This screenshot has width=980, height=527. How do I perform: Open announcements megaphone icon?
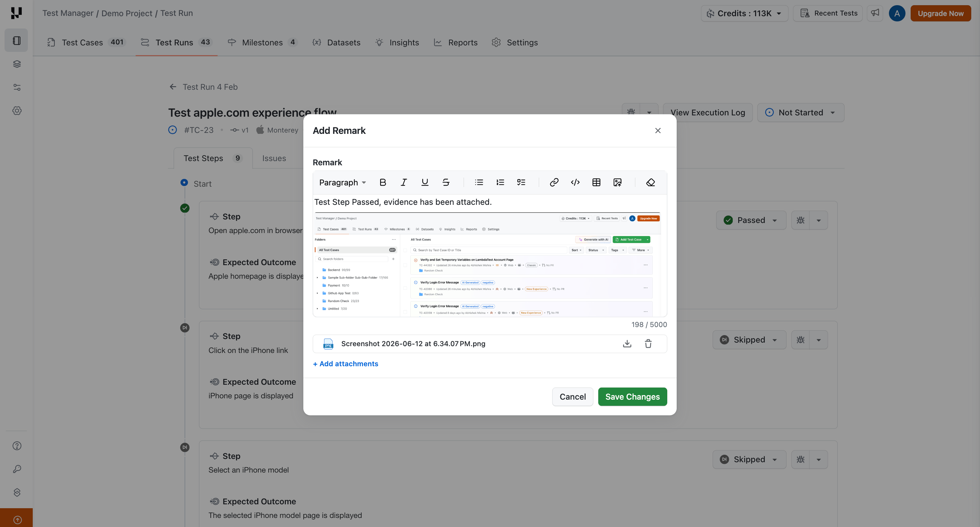[875, 13]
